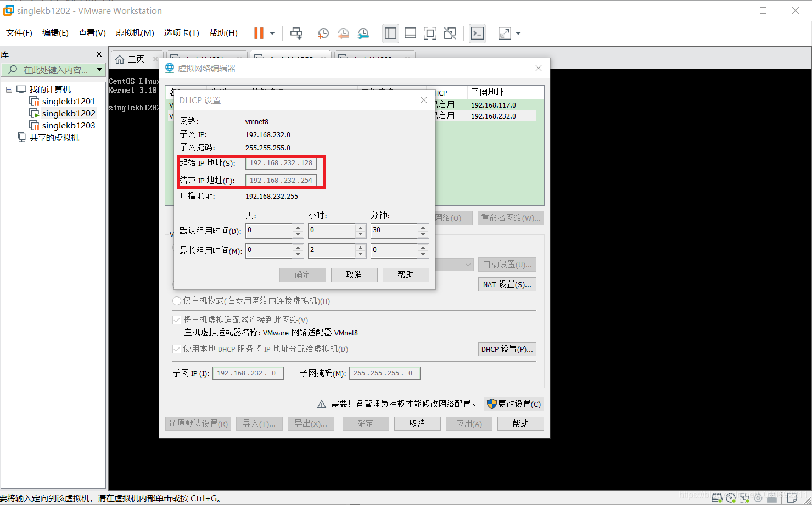Take a snapshot with the clock-plus icon
The image size is (812, 505).
[x=323, y=33]
